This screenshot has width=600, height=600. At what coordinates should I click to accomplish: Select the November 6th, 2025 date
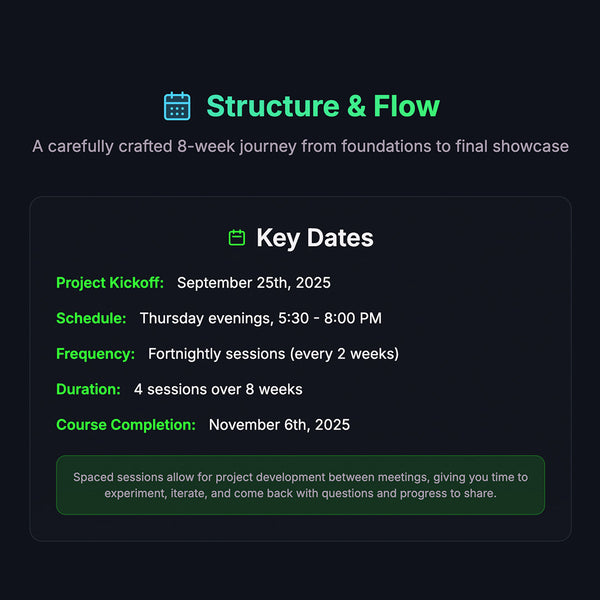point(279,425)
